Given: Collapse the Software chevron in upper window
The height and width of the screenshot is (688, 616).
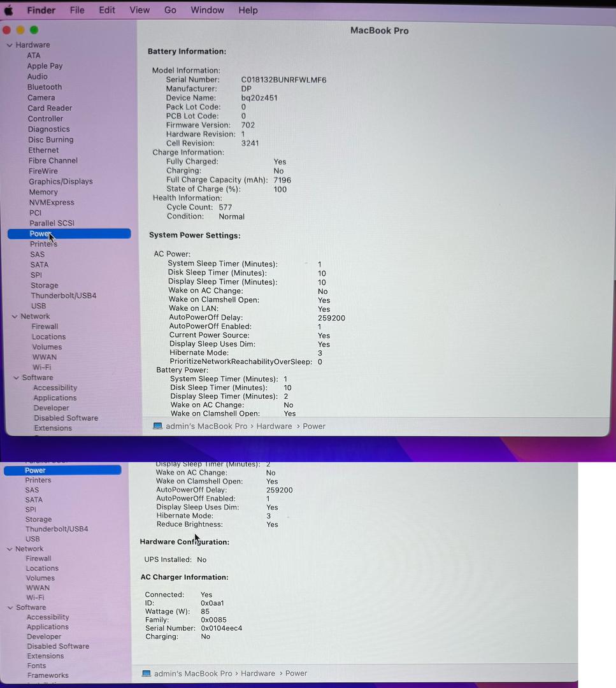Looking at the screenshot, I should pyautogui.click(x=16, y=378).
